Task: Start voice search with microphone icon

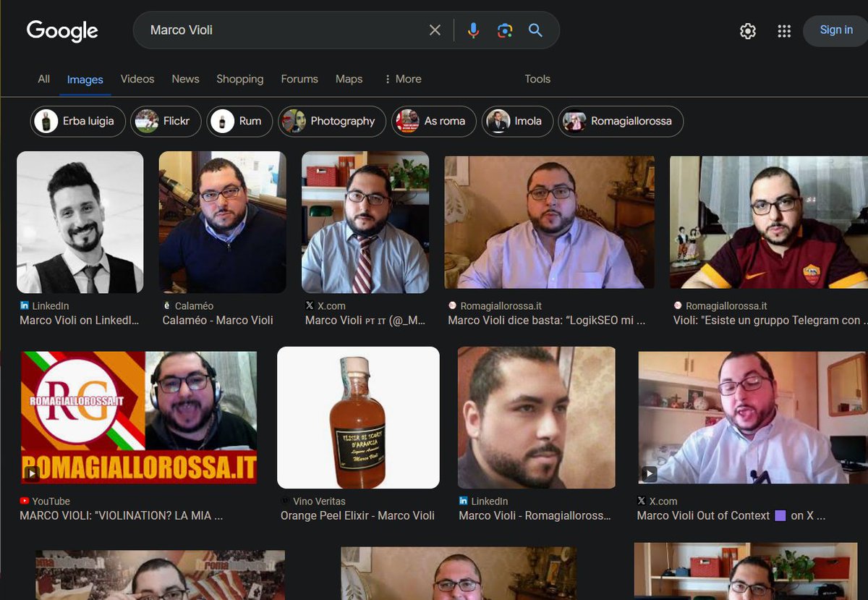Action: coord(473,30)
